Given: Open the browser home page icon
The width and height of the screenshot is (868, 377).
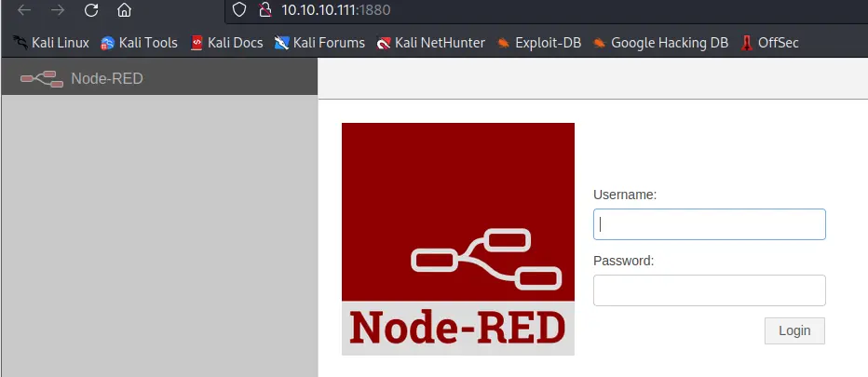Looking at the screenshot, I should (x=125, y=10).
